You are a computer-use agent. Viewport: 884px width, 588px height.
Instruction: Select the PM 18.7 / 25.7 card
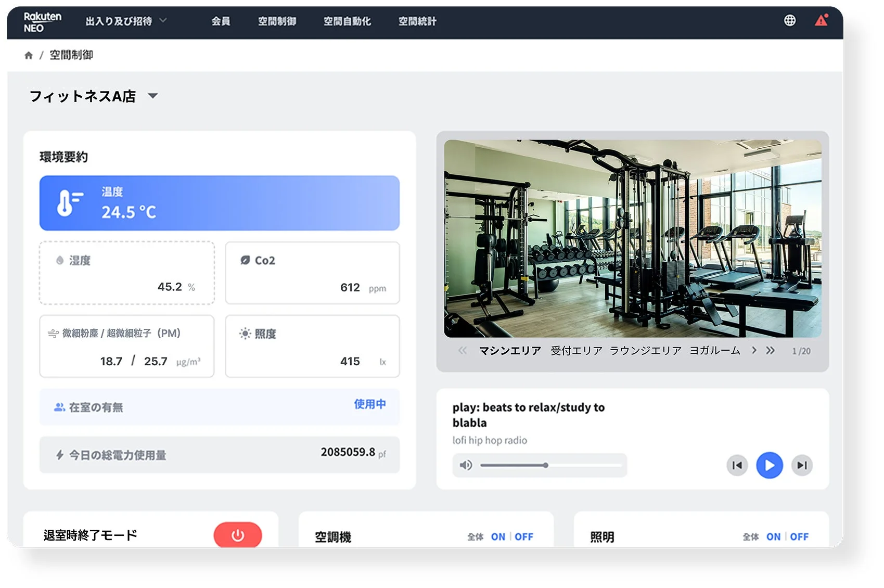click(127, 346)
